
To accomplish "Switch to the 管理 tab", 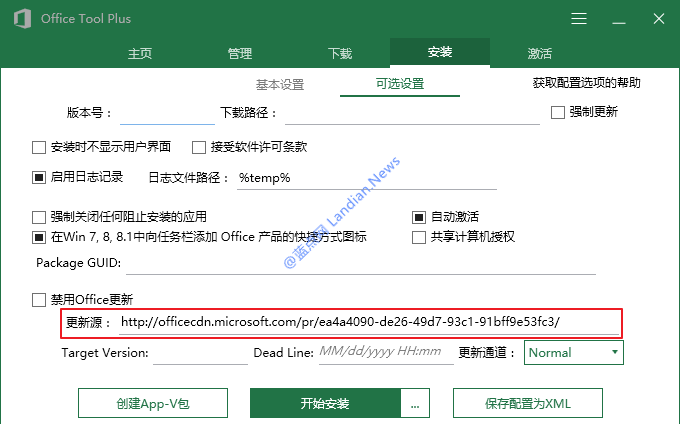I will [240, 53].
